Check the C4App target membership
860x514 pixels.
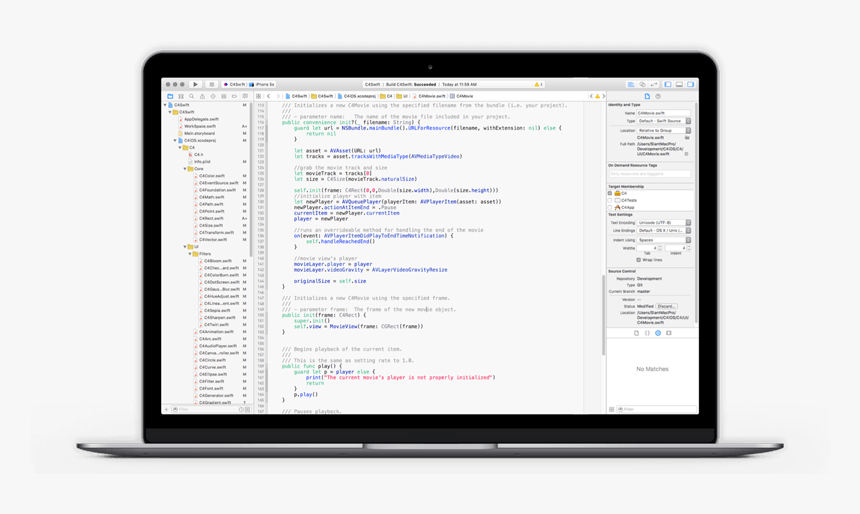(x=610, y=207)
